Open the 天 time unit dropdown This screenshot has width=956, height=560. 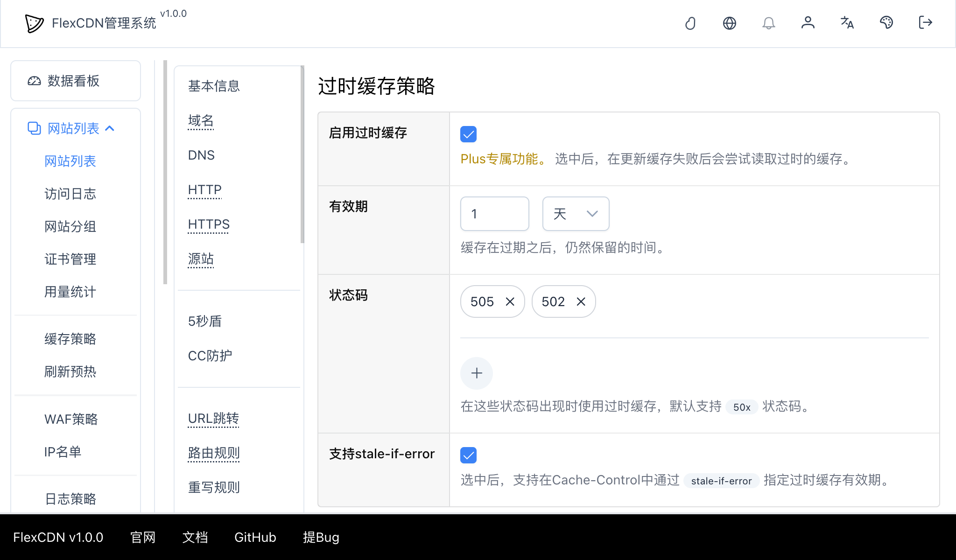[576, 214]
